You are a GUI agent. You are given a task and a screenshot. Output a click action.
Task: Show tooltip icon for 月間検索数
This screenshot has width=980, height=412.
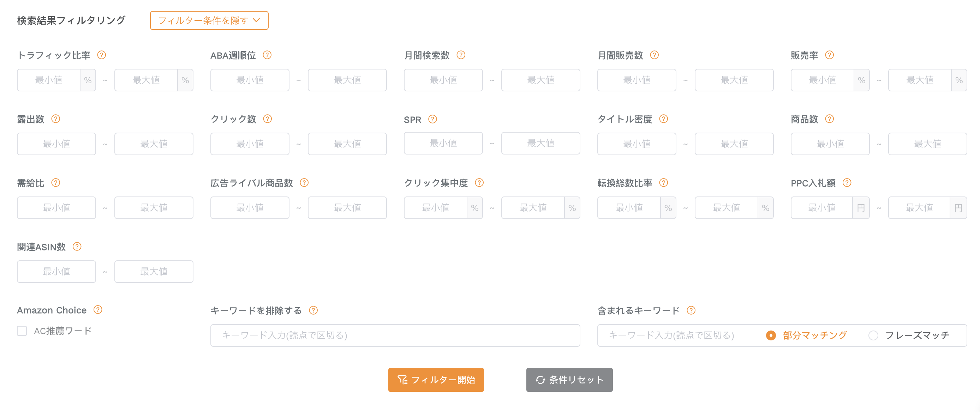click(x=461, y=55)
